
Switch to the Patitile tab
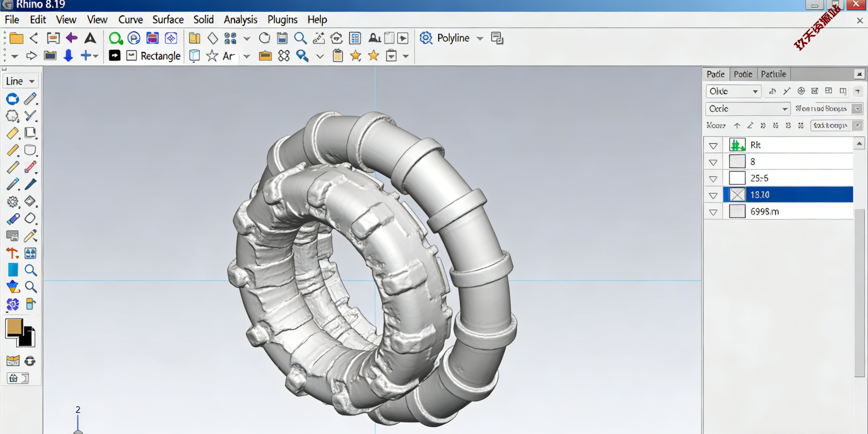(x=773, y=74)
